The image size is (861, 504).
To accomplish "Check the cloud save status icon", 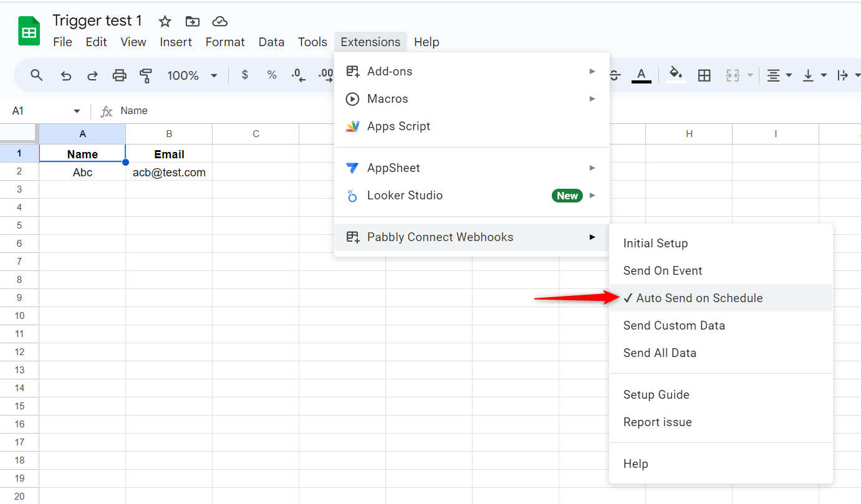I will 219,21.
